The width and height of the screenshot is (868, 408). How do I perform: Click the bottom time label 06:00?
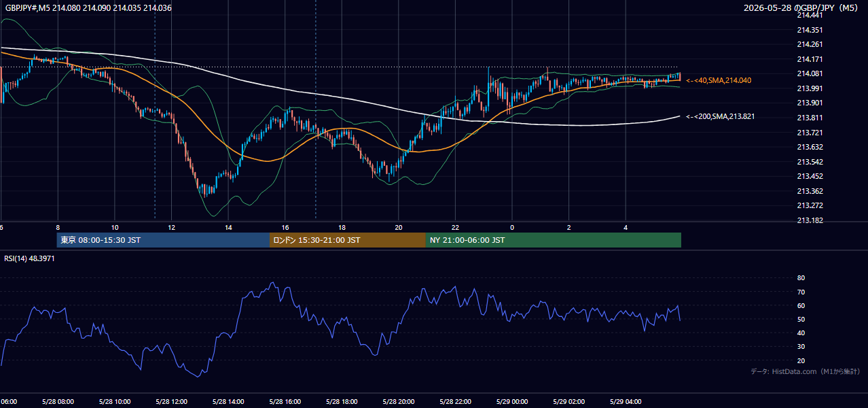point(9,401)
